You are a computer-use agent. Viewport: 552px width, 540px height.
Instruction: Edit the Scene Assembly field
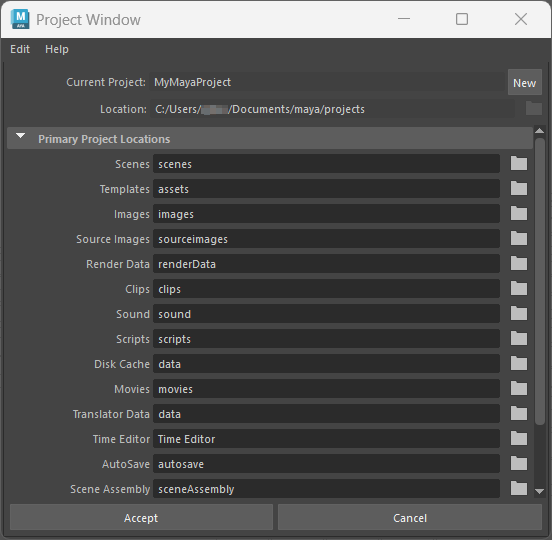pos(326,489)
